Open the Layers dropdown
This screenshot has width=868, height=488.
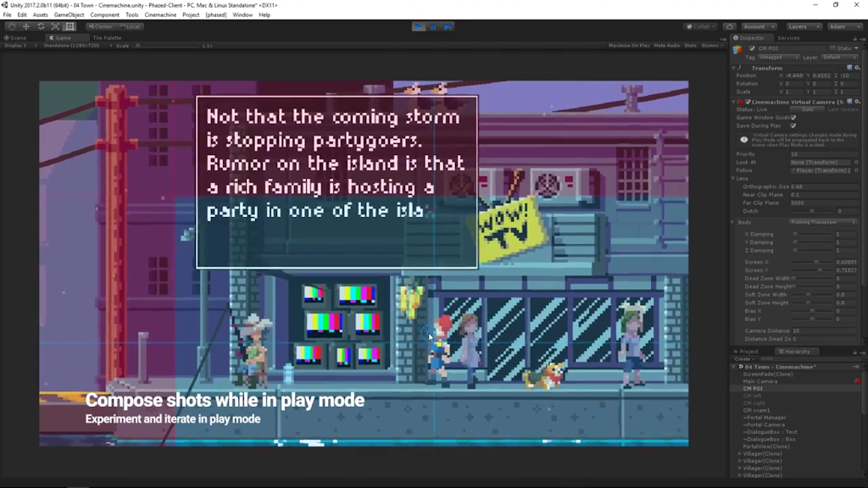pos(803,26)
